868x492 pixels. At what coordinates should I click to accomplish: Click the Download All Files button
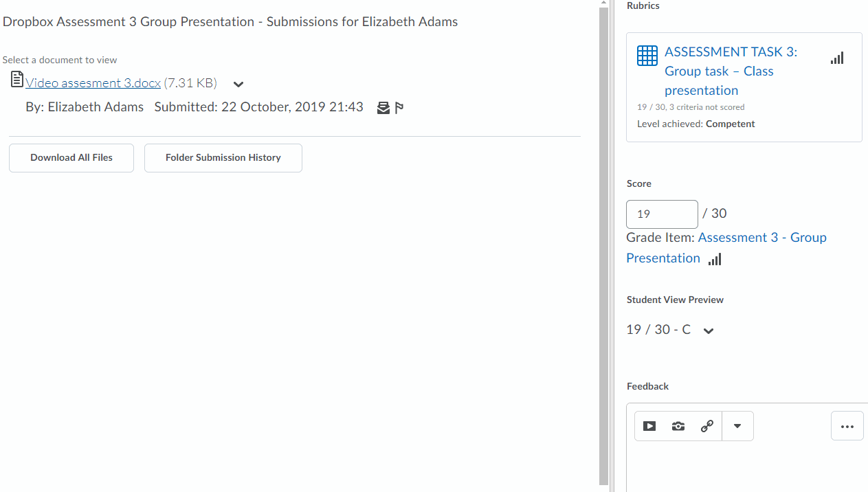(x=71, y=158)
